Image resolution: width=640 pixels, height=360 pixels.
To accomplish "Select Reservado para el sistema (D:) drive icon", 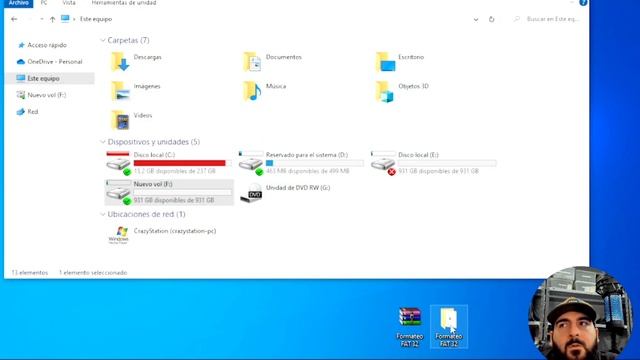I will (x=251, y=163).
